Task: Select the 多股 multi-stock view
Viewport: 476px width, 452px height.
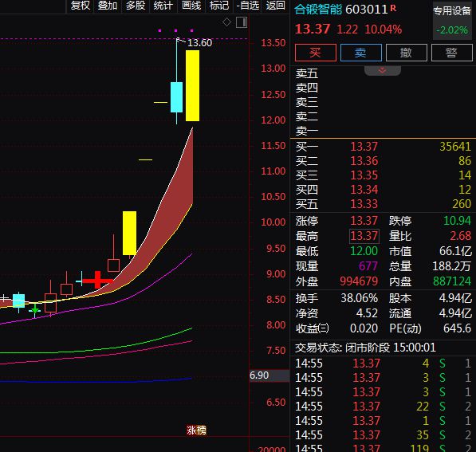Action: tap(136, 6)
